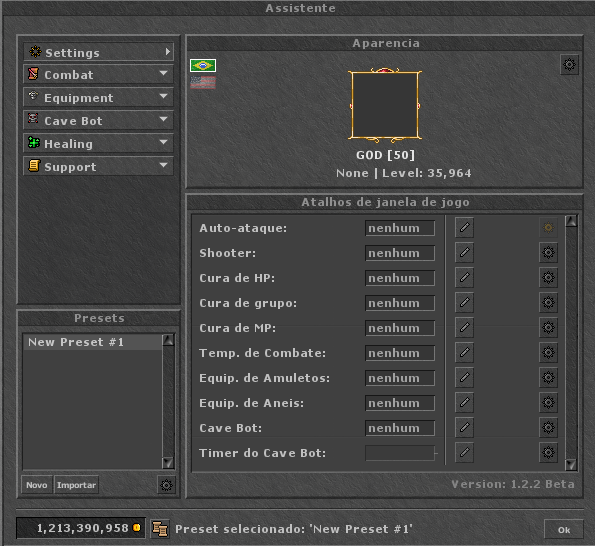This screenshot has height=546, width=595.
Task: Edit the Auto-ataque hotkey with the pencil
Action: click(464, 228)
